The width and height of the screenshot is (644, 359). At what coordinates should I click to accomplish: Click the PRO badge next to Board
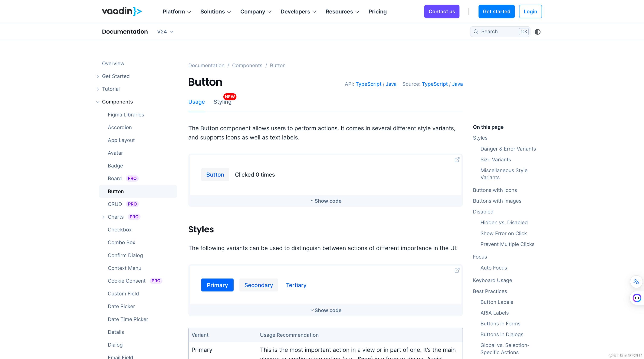click(132, 178)
